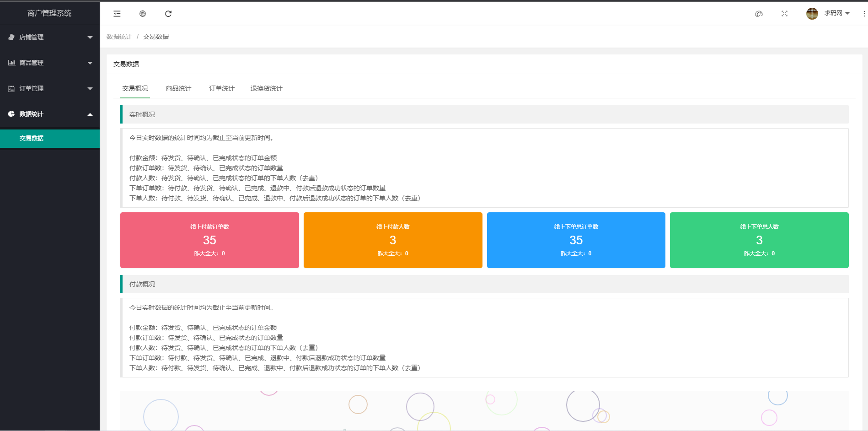The height and width of the screenshot is (431, 868).
Task: Expand the 订单管理 menu arrow
Action: (x=90, y=88)
